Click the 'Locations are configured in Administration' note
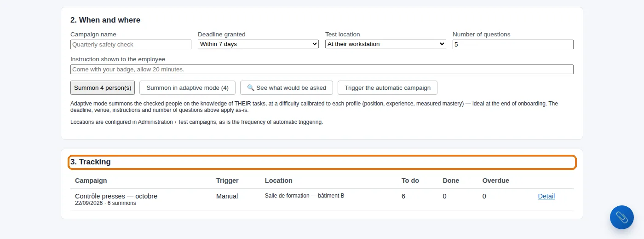 pyautogui.click(x=196, y=122)
